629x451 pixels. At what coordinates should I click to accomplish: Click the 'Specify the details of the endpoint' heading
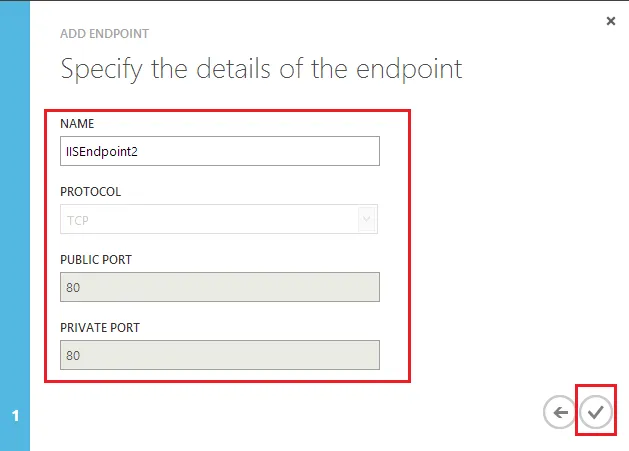[261, 69]
